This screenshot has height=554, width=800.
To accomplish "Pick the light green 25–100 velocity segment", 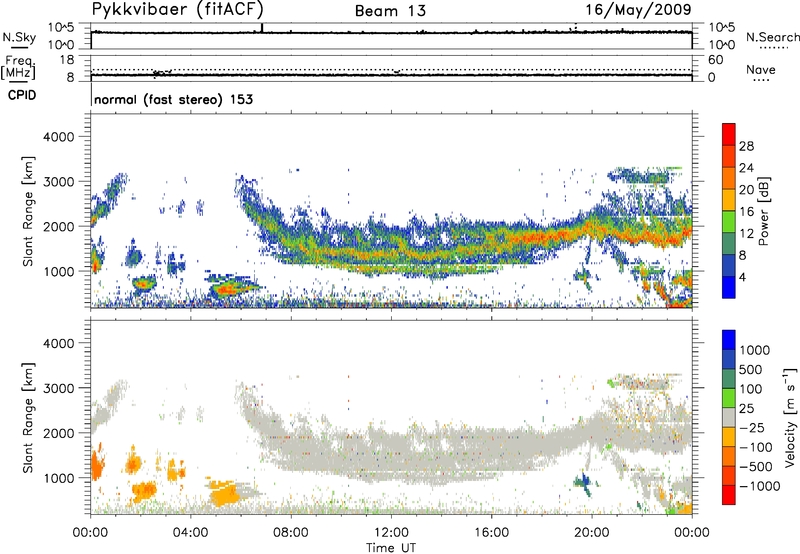I will (x=729, y=397).
